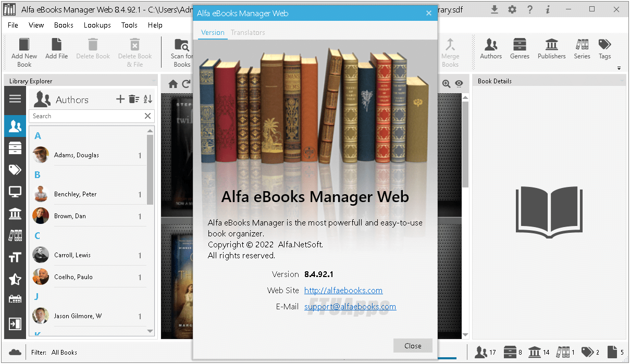Click the Delete Book toolbar icon
This screenshot has height=364, width=630.
point(93,45)
